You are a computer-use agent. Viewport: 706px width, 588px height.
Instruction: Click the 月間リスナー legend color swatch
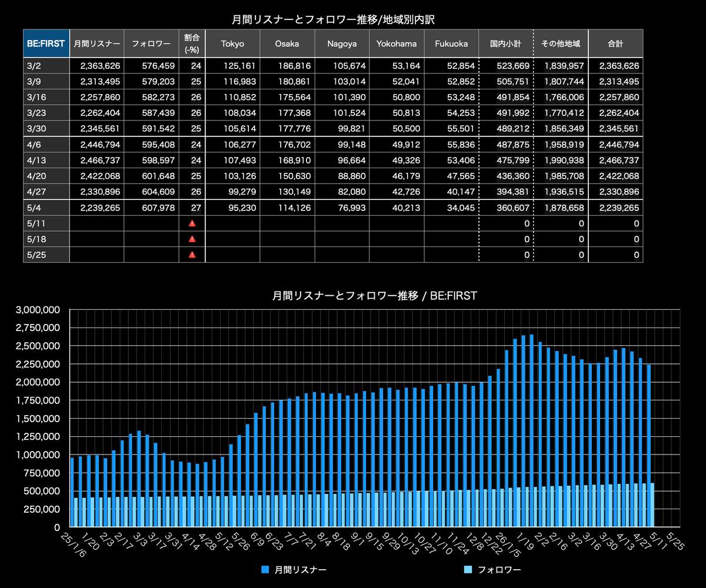(x=265, y=570)
